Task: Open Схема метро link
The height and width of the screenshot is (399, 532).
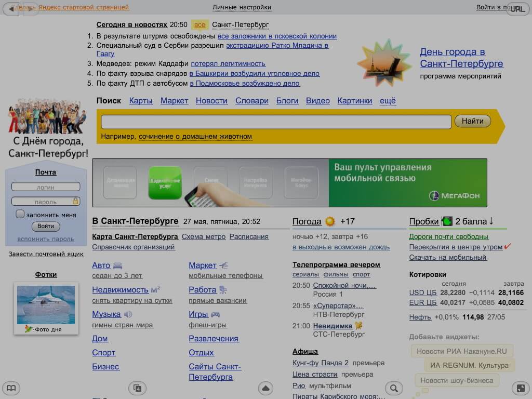Action: [204, 236]
